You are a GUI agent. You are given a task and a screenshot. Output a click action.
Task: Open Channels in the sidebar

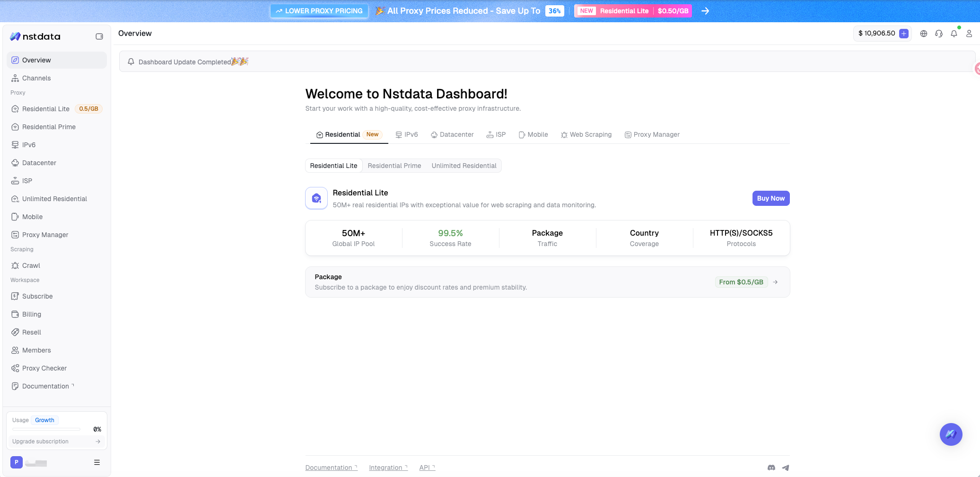[57, 78]
